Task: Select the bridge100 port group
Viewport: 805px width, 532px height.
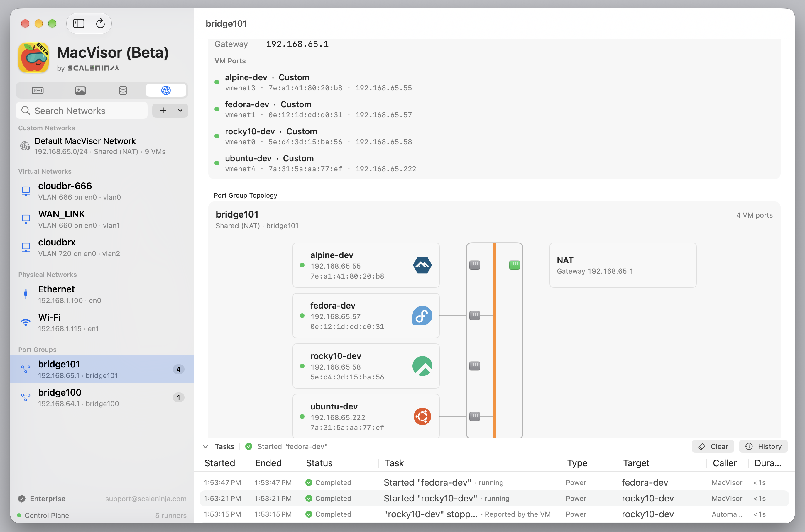Action: pos(102,397)
